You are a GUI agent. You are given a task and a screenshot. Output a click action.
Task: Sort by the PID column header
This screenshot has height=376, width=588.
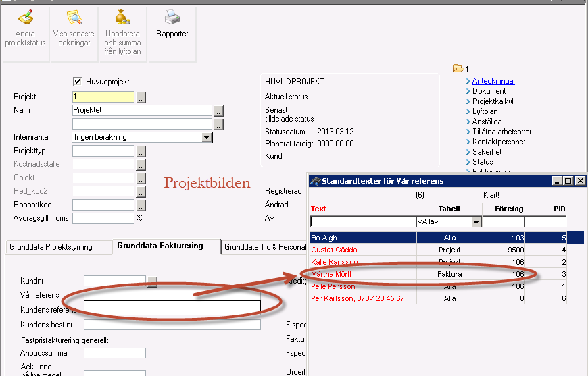[x=560, y=209]
